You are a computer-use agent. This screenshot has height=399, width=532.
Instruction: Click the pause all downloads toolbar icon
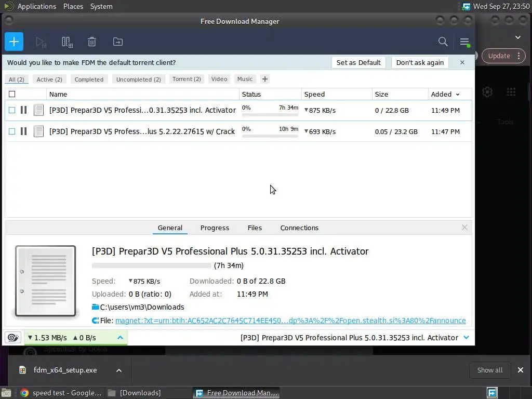click(67, 42)
